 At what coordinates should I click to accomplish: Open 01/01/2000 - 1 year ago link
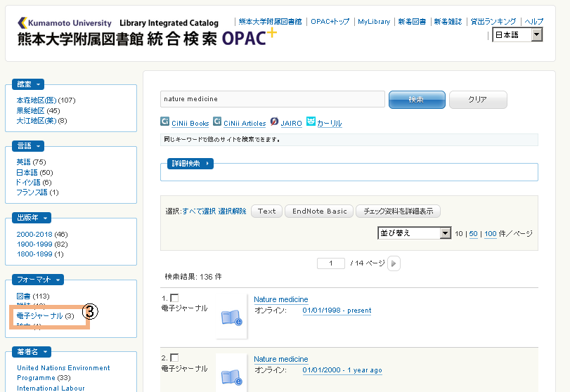tap(342, 370)
